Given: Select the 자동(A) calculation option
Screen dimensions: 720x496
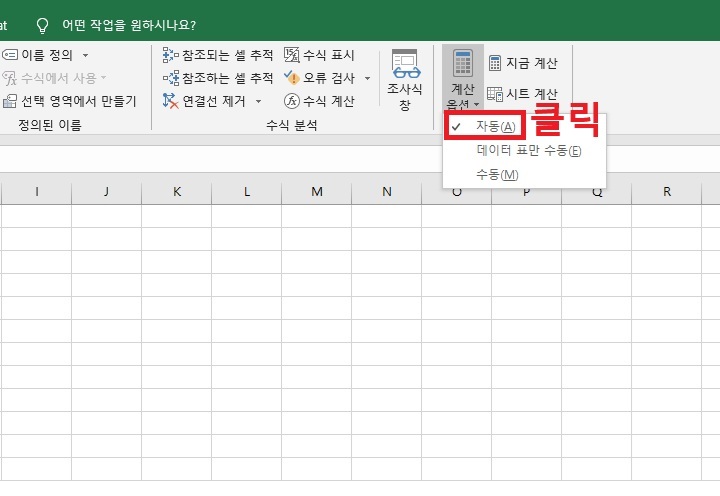Looking at the screenshot, I should click(x=484, y=126).
